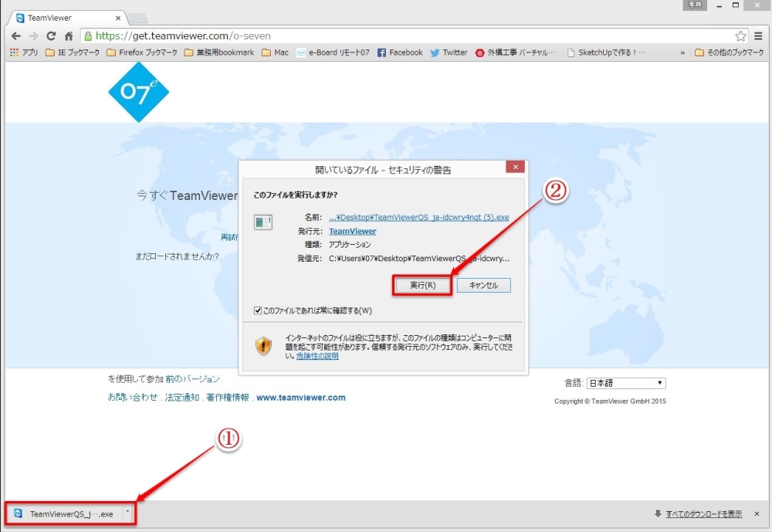The height and width of the screenshot is (532, 772).
Task: Go to the browser home page
Action: [69, 36]
